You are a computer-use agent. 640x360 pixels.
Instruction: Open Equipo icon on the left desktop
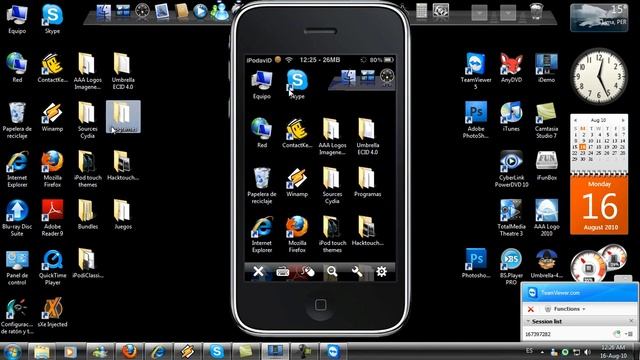click(17, 19)
